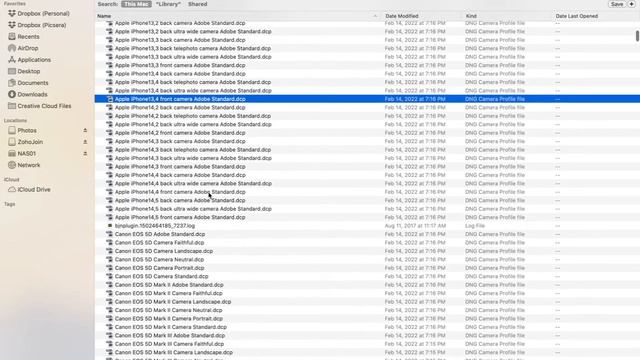The width and height of the screenshot is (640, 360).
Task: Click the file icon for Canon EOS 5D Camera Faithful.dcp
Action: click(109, 242)
